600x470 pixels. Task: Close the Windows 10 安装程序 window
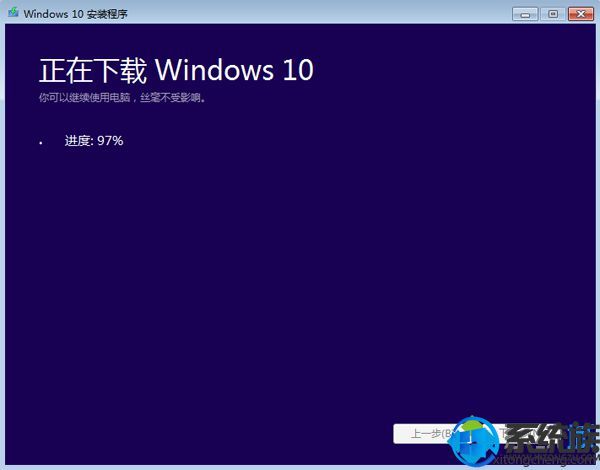click(x=581, y=14)
